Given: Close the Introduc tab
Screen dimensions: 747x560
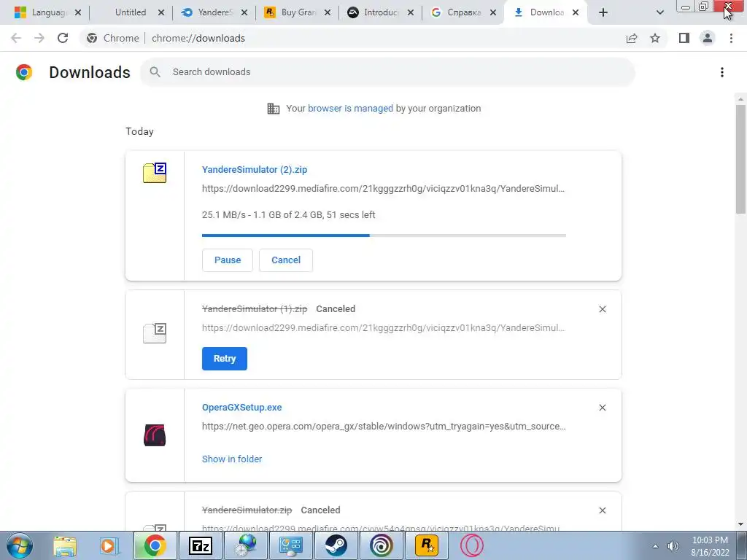Looking at the screenshot, I should (x=410, y=12).
